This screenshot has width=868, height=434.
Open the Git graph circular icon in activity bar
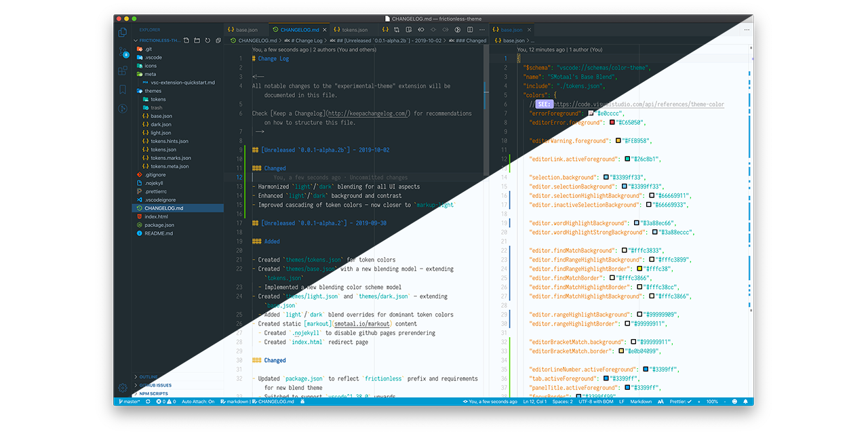[x=123, y=108]
